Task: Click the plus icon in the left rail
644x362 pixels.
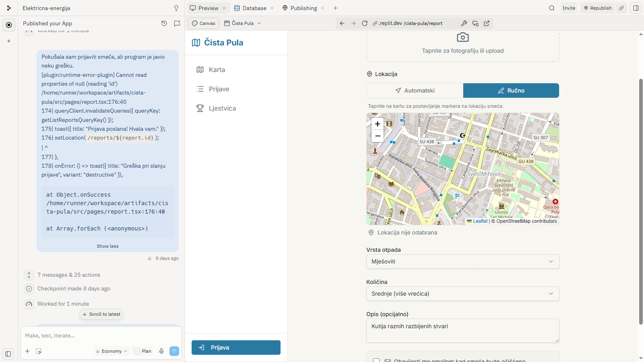Action: click(9, 41)
